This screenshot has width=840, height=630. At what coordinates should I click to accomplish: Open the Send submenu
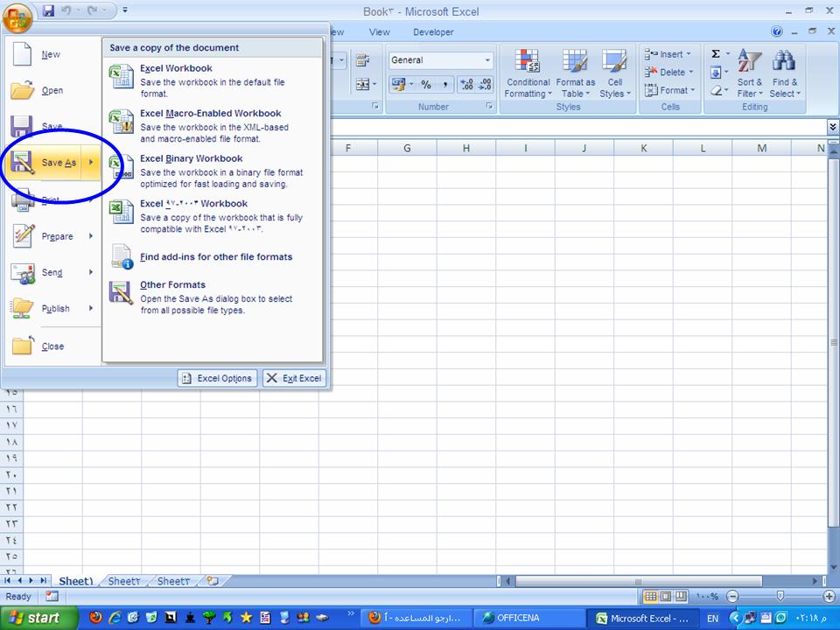(x=52, y=272)
